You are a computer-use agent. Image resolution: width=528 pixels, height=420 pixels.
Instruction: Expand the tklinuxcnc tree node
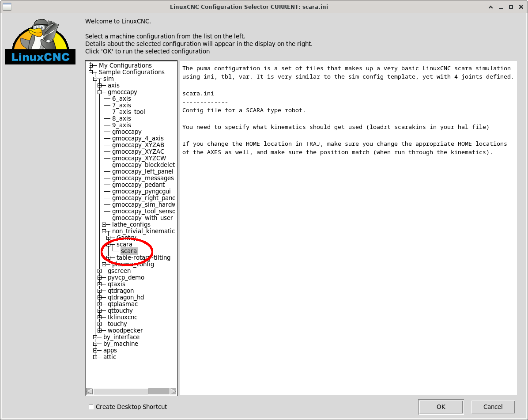[x=99, y=317]
